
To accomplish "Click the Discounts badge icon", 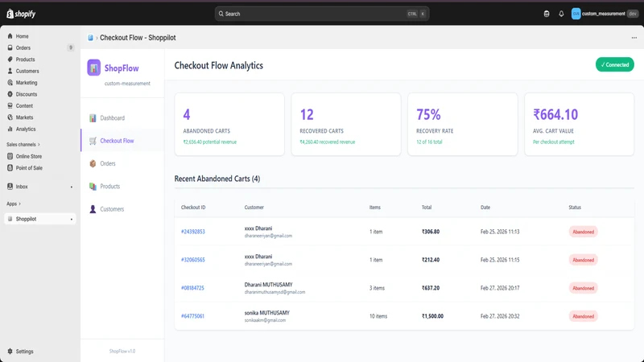I will (10, 94).
